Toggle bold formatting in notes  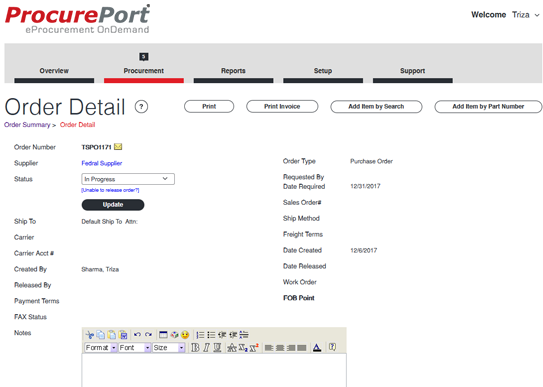[x=195, y=348]
